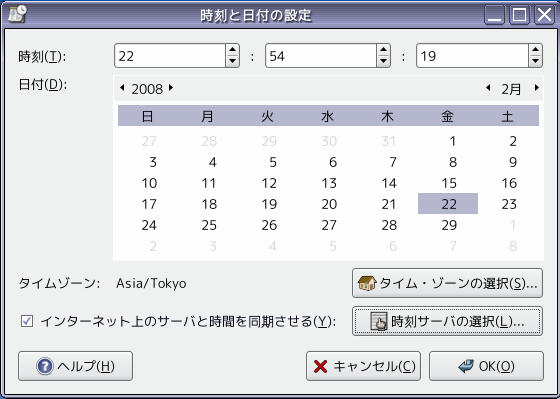This screenshot has width=560, height=399.
Task: Focus the seconds field showing 19
Action: (472, 56)
